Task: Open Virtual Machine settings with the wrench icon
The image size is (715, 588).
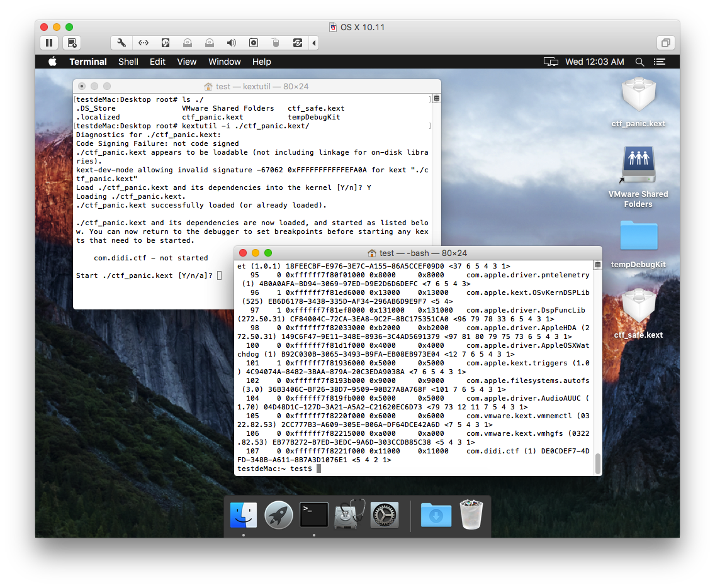Action: pos(120,42)
